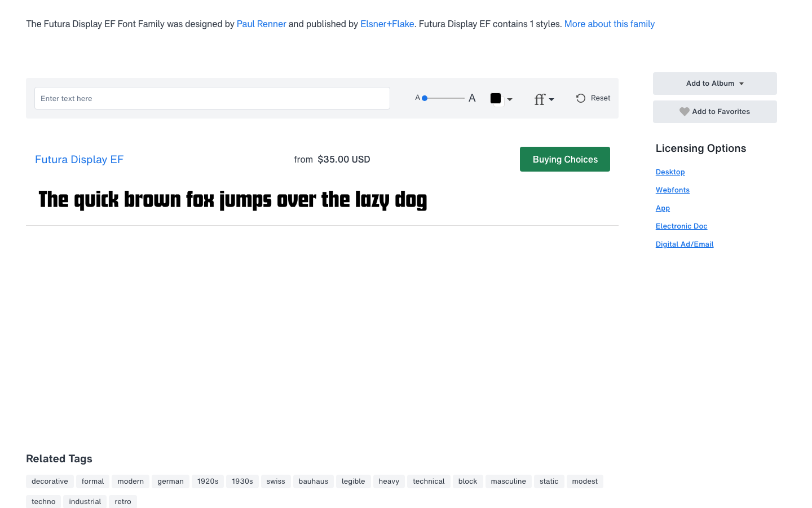Open the Elsner+Flake publisher link

tap(387, 24)
